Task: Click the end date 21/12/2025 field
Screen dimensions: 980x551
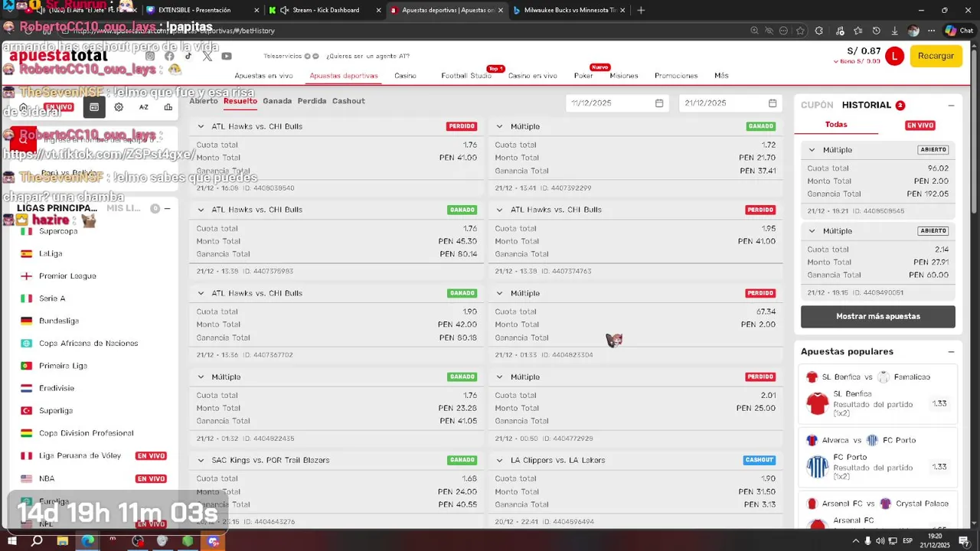Action: click(x=730, y=103)
